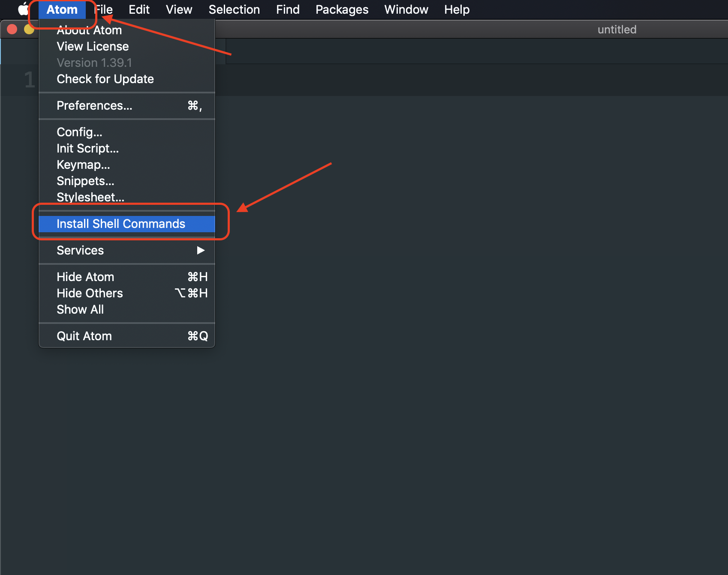Open the Selection menu in menu bar

(234, 9)
